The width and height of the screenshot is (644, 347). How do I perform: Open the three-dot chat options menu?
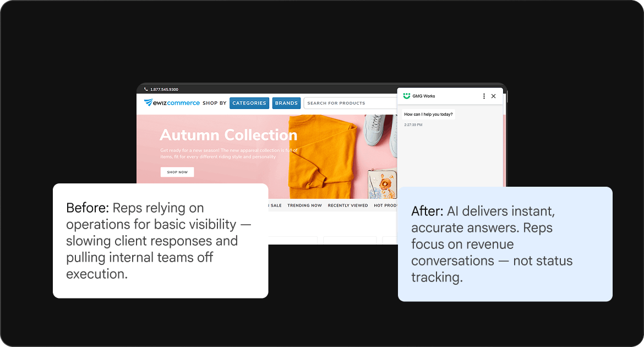[x=484, y=96]
